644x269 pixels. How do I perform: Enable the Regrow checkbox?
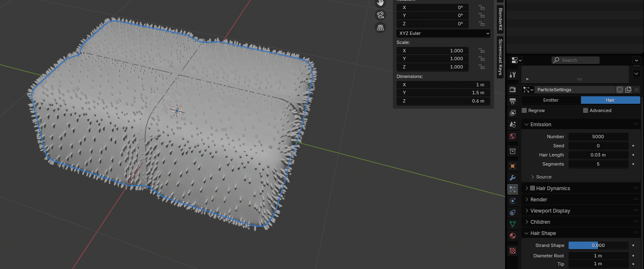[524, 110]
